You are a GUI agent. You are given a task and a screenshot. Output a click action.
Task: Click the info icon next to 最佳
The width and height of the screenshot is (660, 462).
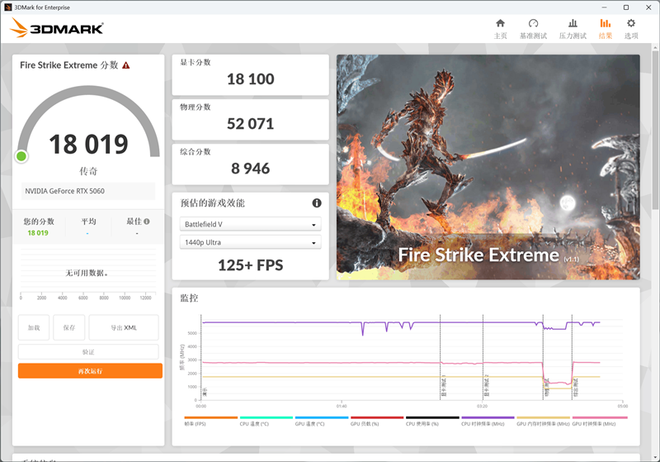[x=147, y=221]
